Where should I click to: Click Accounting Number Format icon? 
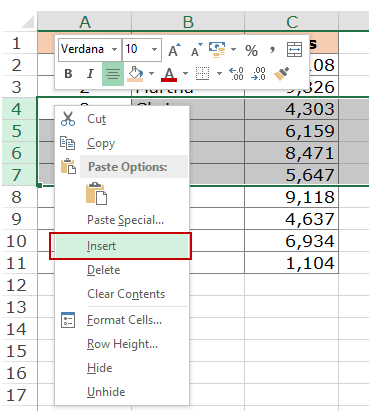(x=217, y=50)
